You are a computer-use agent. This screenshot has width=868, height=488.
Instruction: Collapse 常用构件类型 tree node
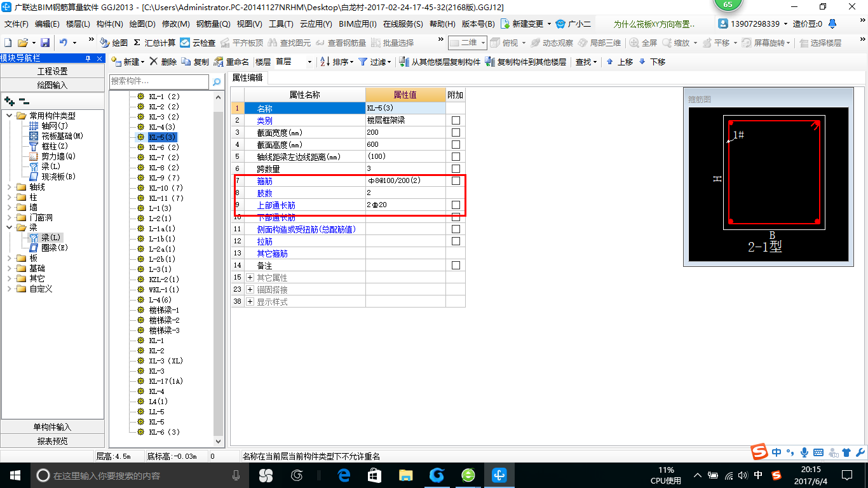[10, 116]
